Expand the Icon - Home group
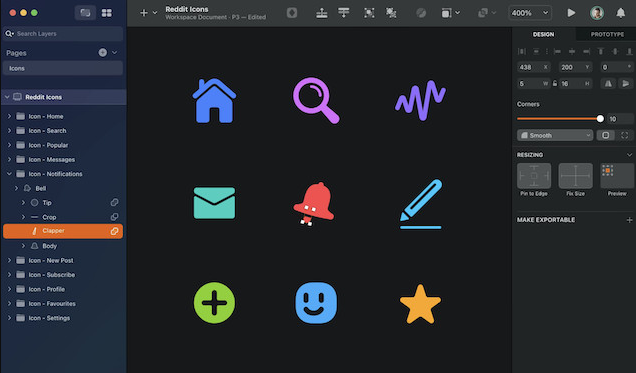 point(9,116)
